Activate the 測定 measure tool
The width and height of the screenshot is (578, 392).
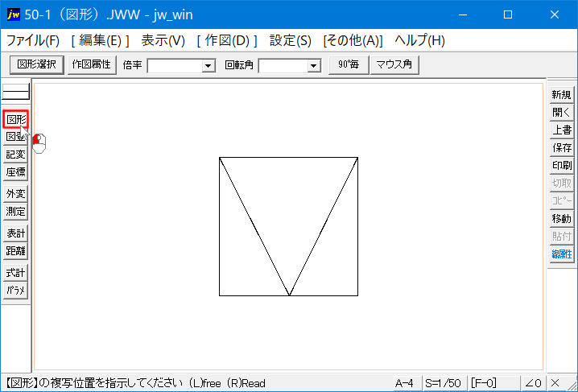[16, 212]
